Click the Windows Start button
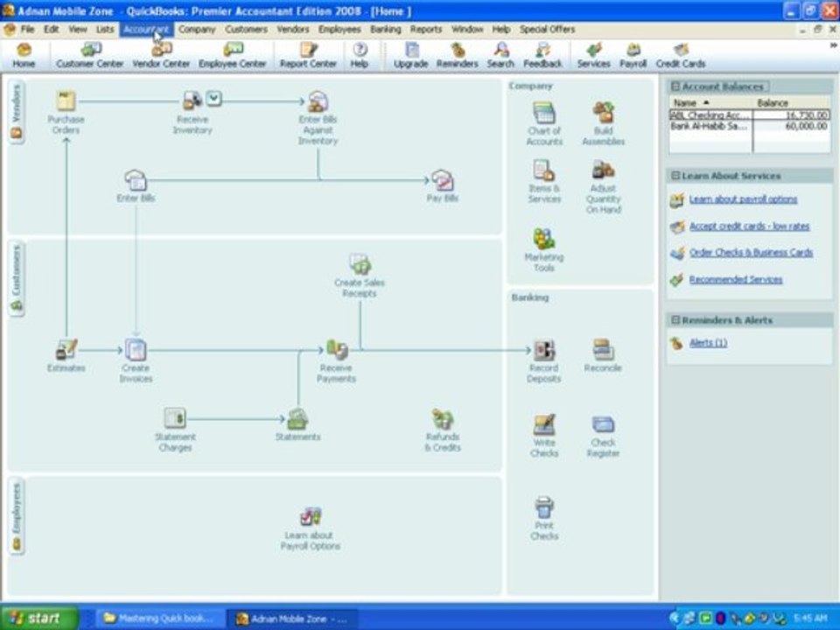840x630 pixels. tap(38, 618)
